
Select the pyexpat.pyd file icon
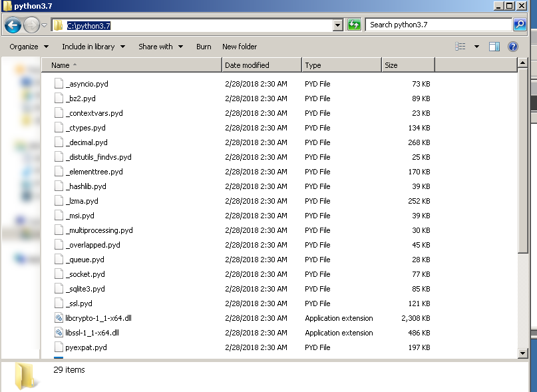click(x=59, y=347)
